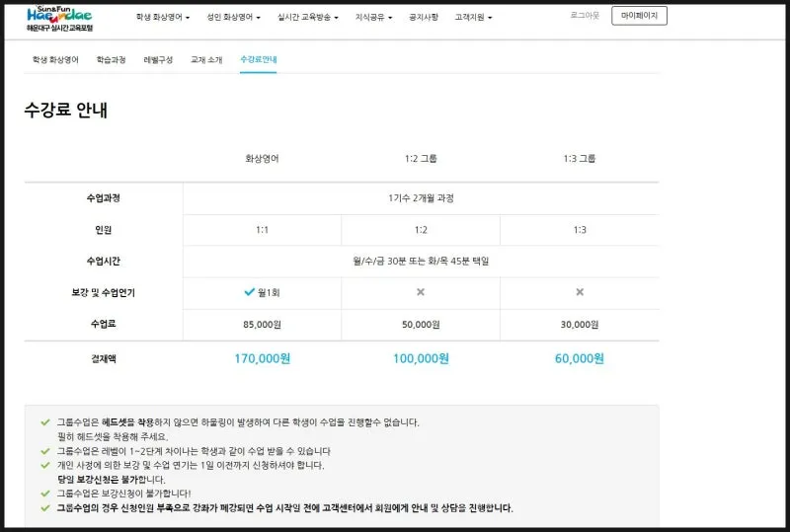The image size is (790, 532).
Task: Open the 공지사항 menu item
Action: click(x=425, y=18)
